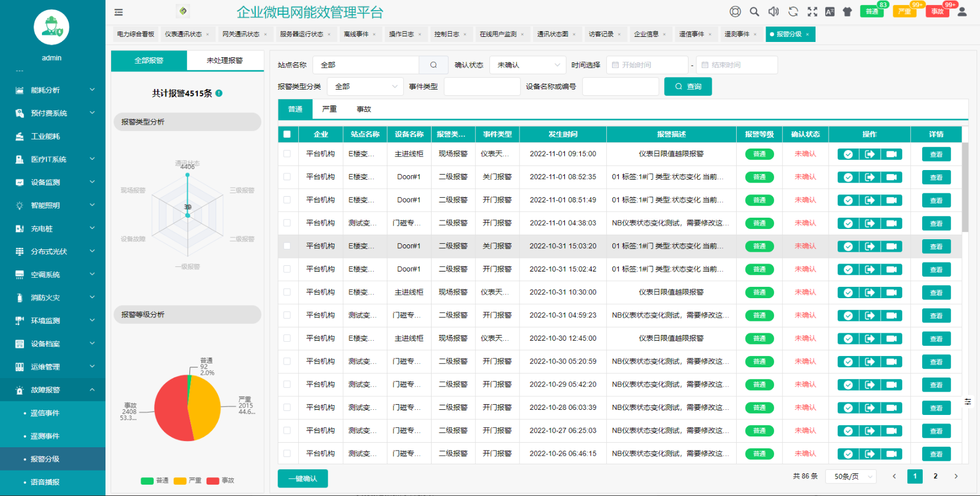Switch to the 严重 level tab
The width and height of the screenshot is (980, 496).
pyautogui.click(x=330, y=109)
